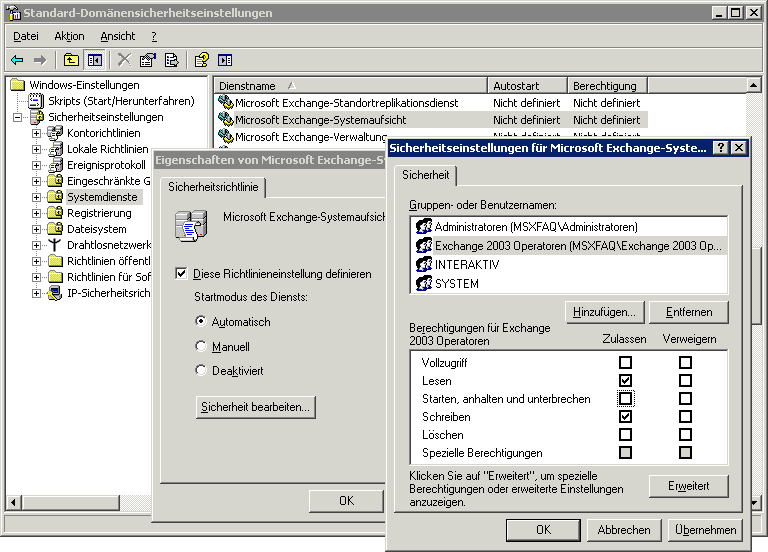Click the Forward arrow toolbar icon

(x=40, y=60)
